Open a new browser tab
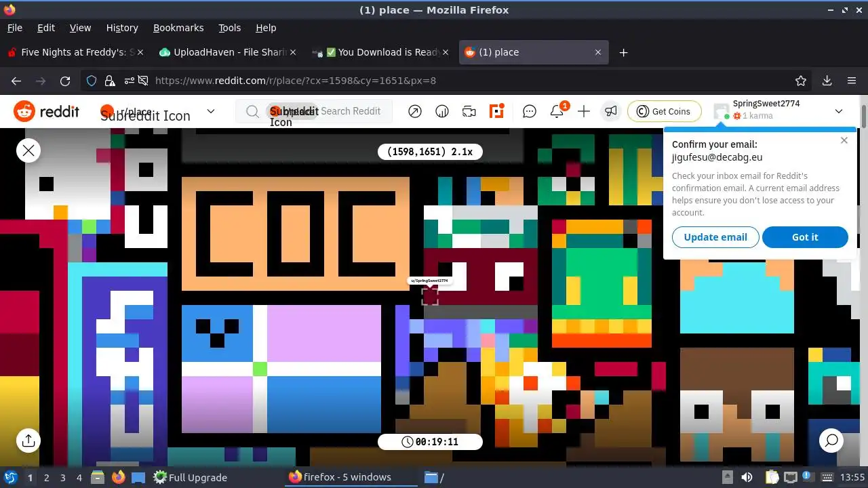Image resolution: width=868 pixels, height=488 pixels. coord(623,52)
